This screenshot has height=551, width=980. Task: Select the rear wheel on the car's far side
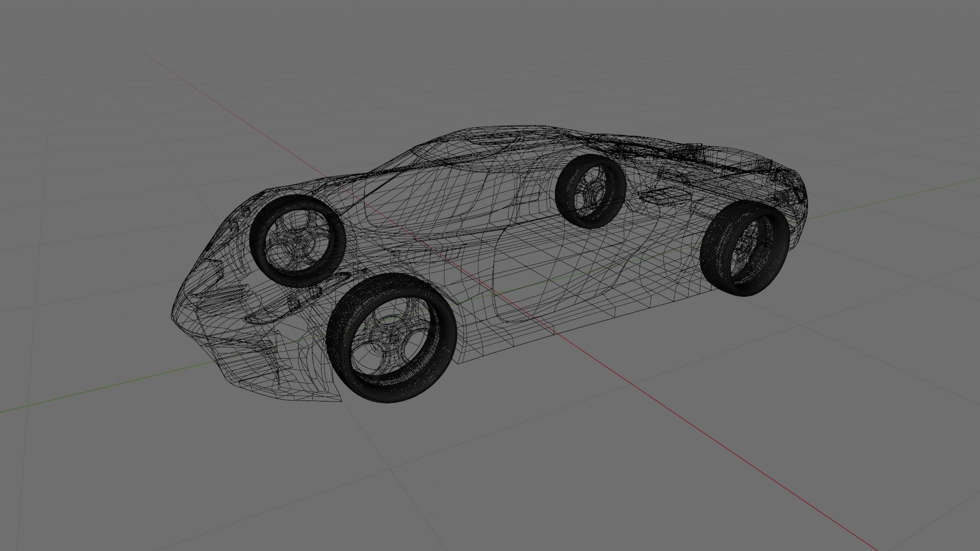coord(591,191)
